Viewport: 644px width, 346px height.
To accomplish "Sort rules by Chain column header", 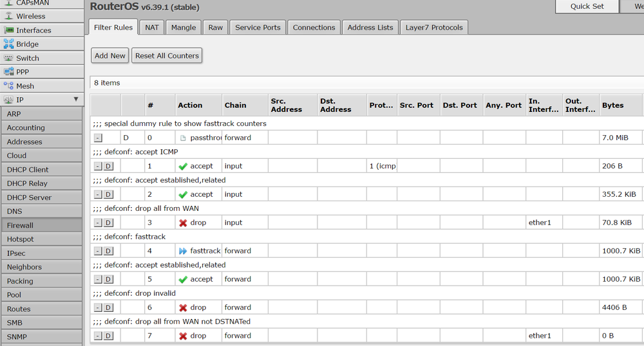I will (235, 105).
